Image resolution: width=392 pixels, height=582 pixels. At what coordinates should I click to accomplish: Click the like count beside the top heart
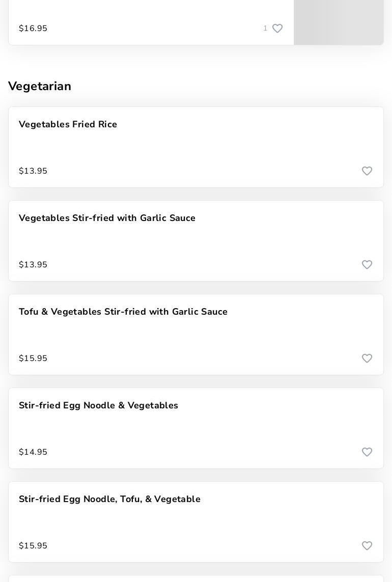tap(265, 29)
